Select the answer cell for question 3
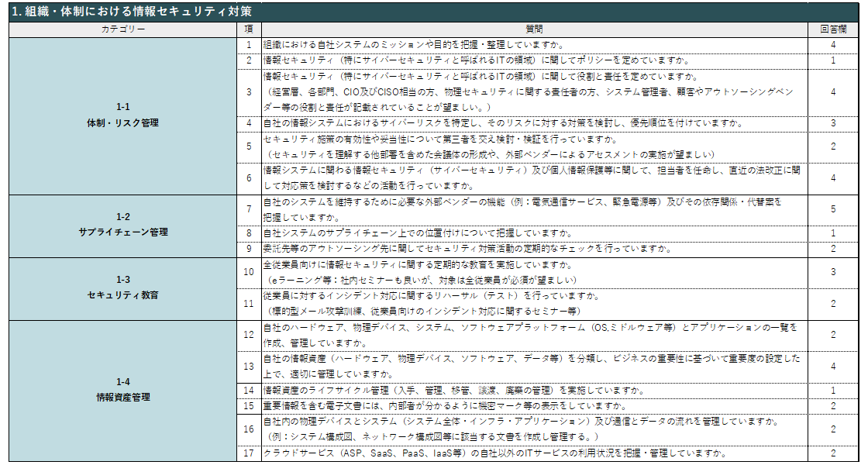This screenshot has height=465, width=868. 832,91
